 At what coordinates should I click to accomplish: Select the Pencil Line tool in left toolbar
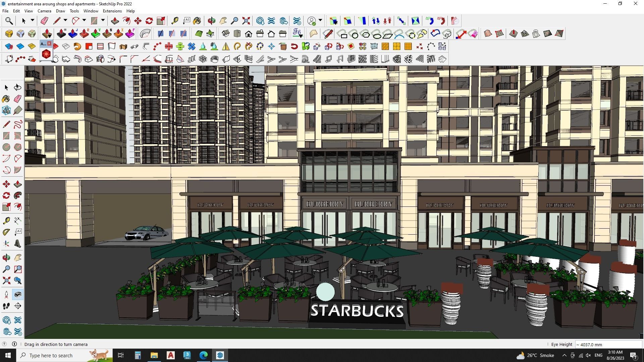click(6, 124)
